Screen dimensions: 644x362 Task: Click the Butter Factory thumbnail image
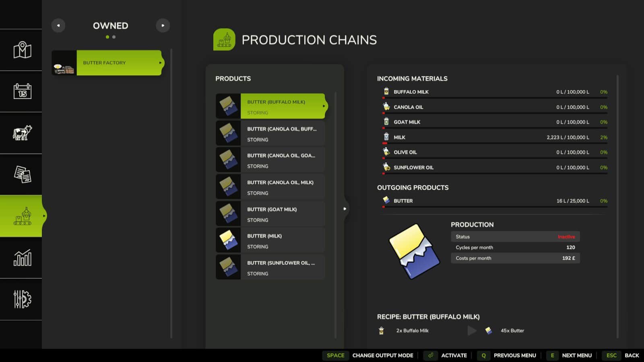point(64,63)
